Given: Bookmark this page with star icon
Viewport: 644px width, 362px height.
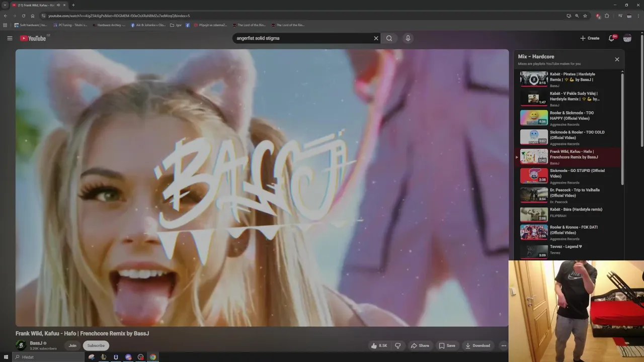Looking at the screenshot, I should coord(585,16).
